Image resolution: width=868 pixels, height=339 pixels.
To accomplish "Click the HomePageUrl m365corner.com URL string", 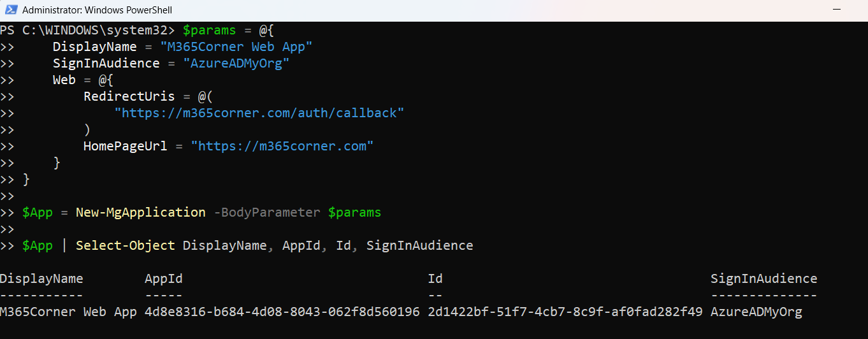I will pos(282,146).
